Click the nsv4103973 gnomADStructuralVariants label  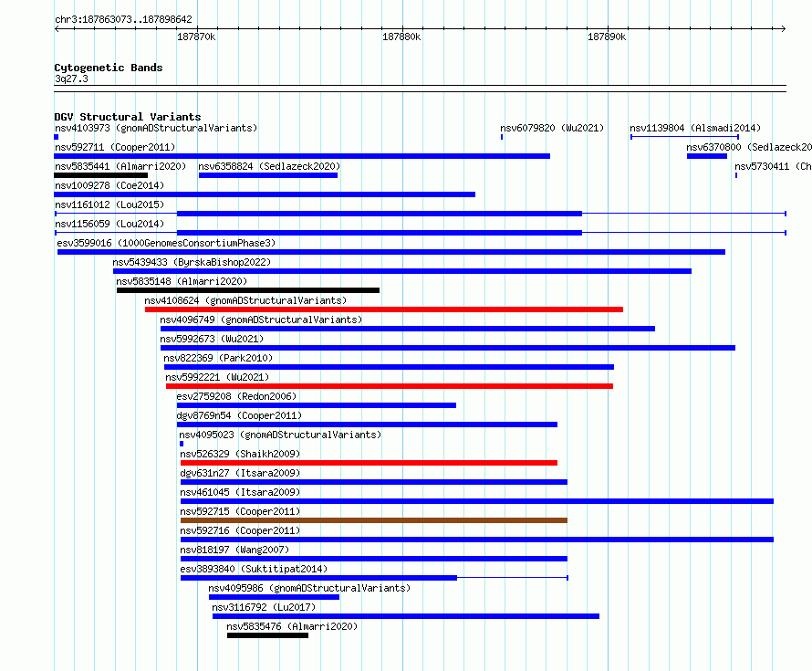(x=156, y=128)
